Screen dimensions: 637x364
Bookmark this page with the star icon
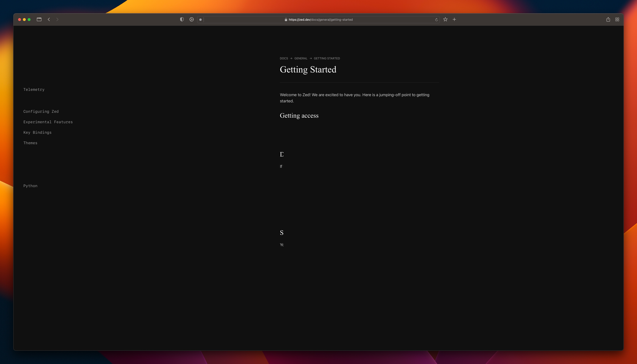tap(445, 20)
